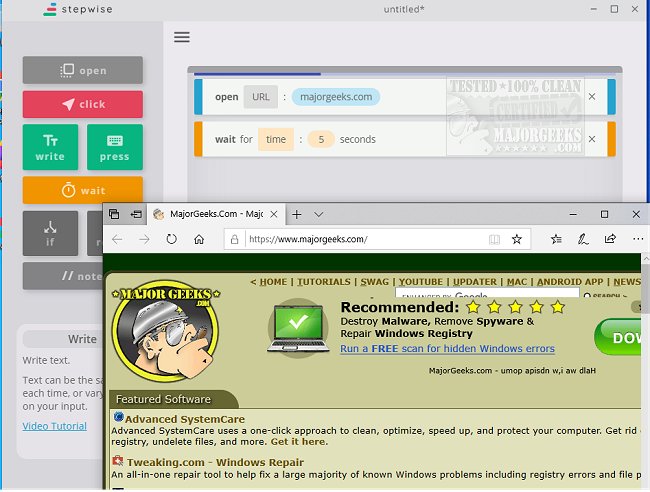Open the browser settings and more menu
Viewport: 650px width, 492px height.
[x=638, y=239]
